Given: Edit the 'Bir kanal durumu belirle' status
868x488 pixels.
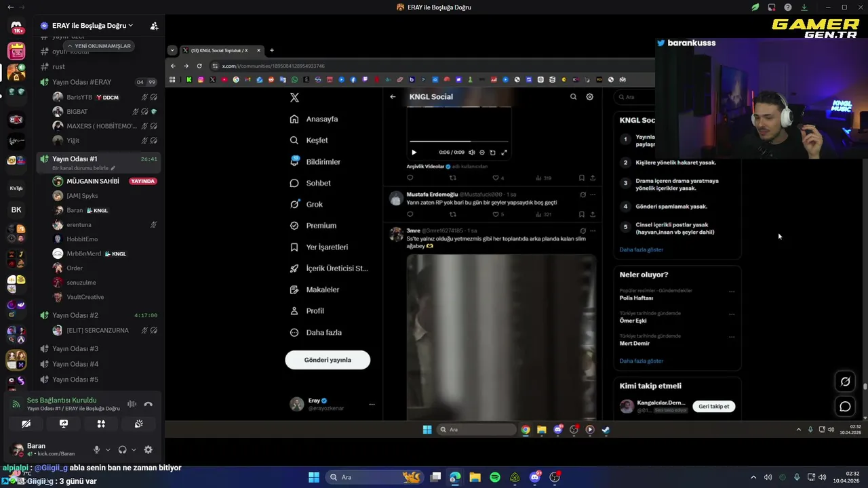Looking at the screenshot, I should 83,168.
